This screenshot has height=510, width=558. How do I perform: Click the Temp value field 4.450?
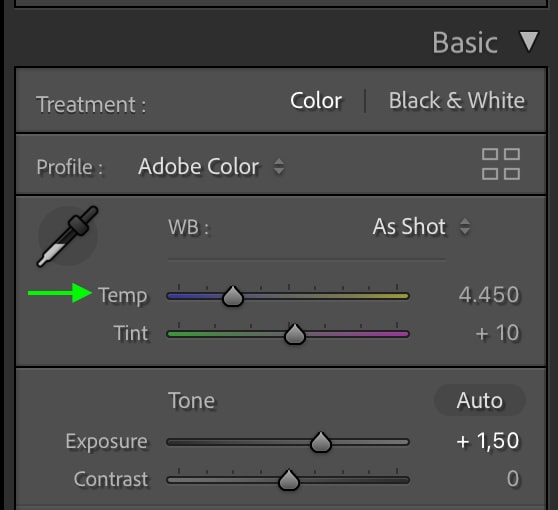point(489,295)
